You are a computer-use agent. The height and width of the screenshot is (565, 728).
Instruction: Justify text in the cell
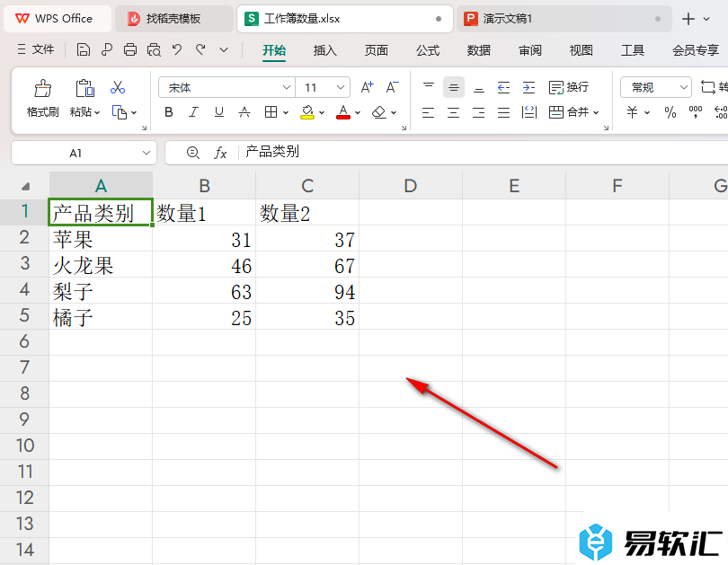coord(503,112)
